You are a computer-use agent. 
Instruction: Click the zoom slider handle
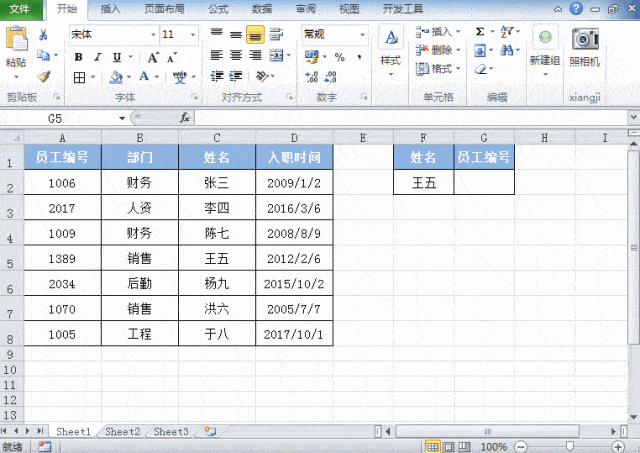(569, 446)
